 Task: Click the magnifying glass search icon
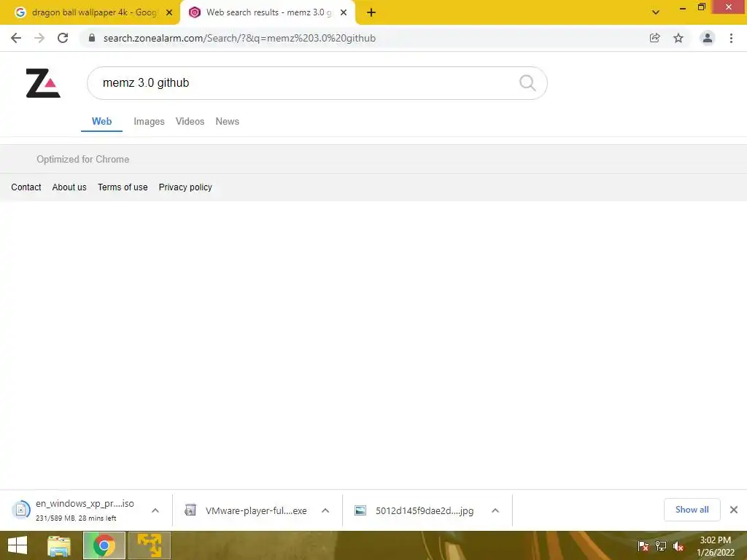[x=527, y=83]
